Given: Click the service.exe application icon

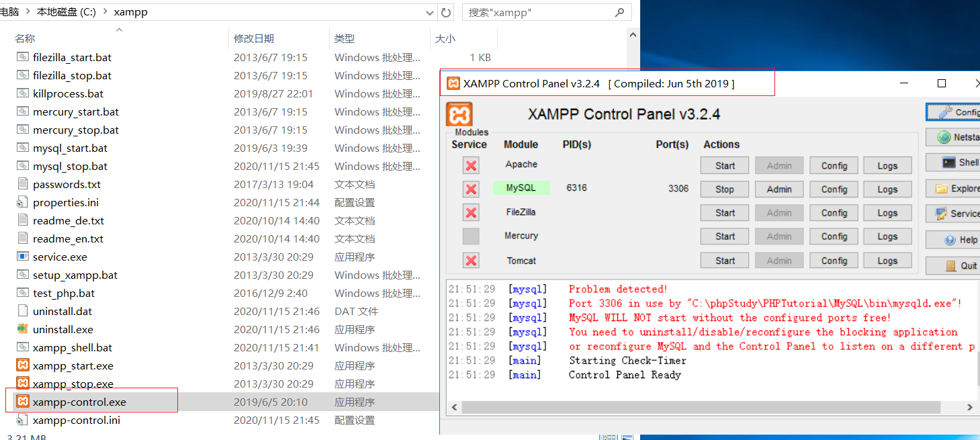Looking at the screenshot, I should 23,257.
